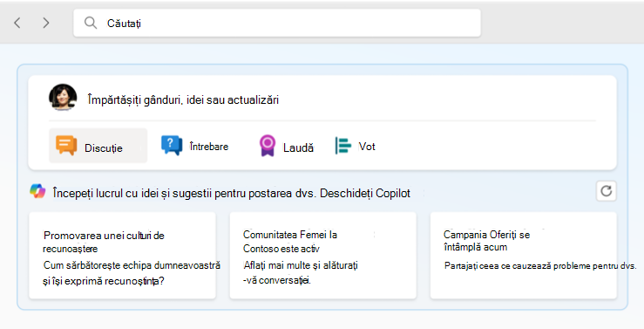The width and height of the screenshot is (644, 329).
Task: Select the teal Vot poll icon
Action: pos(343,146)
